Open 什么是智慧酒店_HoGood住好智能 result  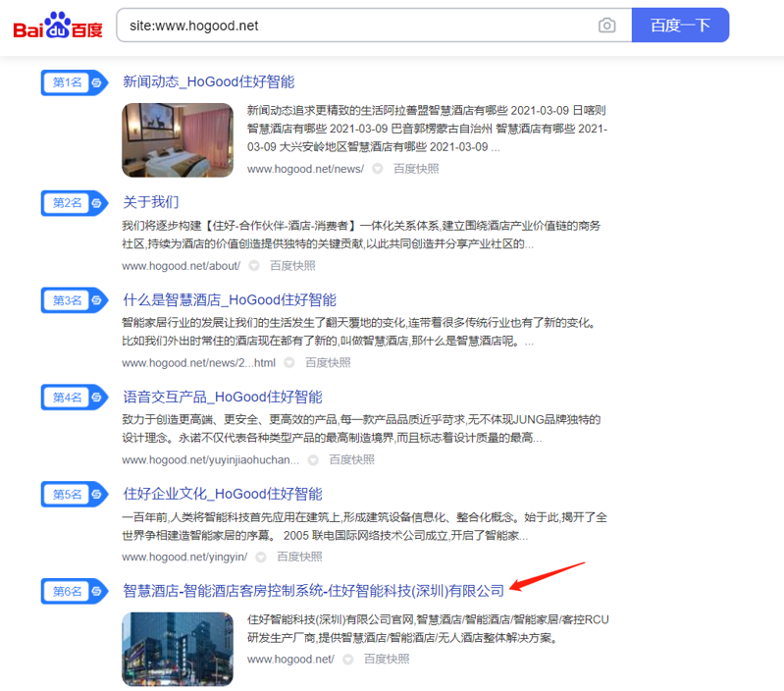pos(229,299)
